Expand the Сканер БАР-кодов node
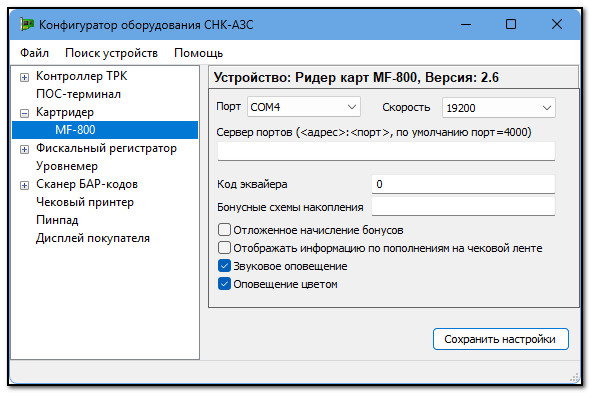Screen dimensions: 590x393 tap(24, 185)
